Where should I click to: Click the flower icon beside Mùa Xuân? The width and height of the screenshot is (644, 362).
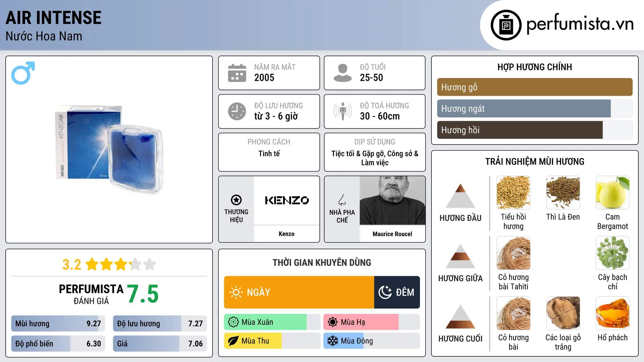coord(233,322)
